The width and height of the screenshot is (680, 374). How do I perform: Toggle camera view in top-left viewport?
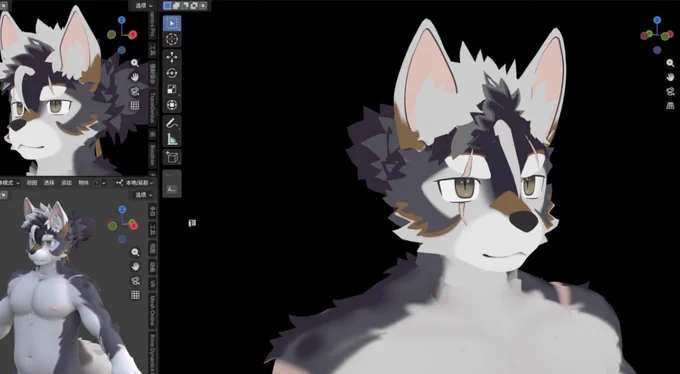coord(135,91)
